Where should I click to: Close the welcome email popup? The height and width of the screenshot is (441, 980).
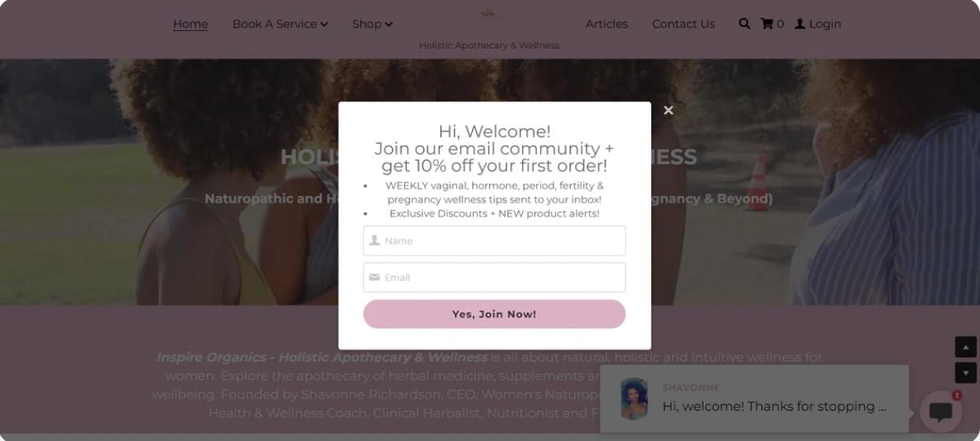668,110
